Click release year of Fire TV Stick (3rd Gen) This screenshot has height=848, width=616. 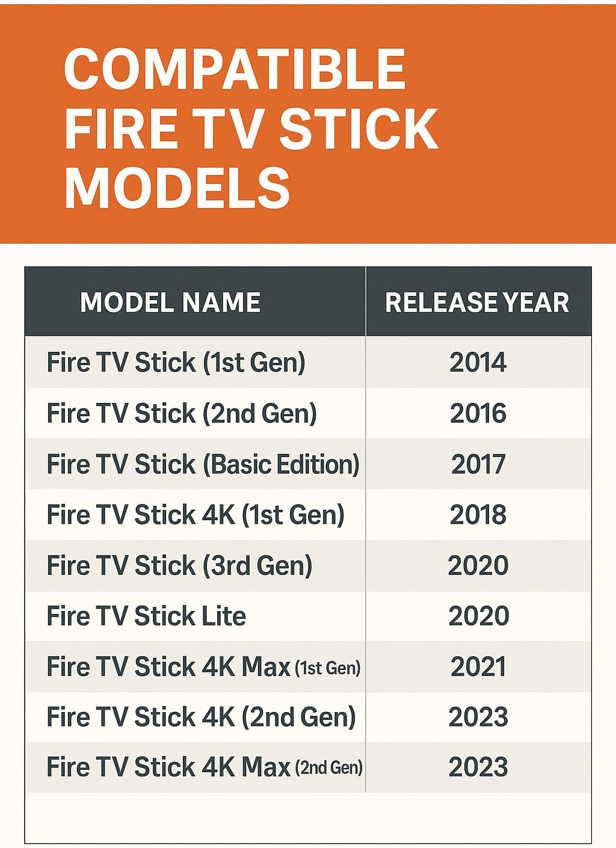pos(478,565)
